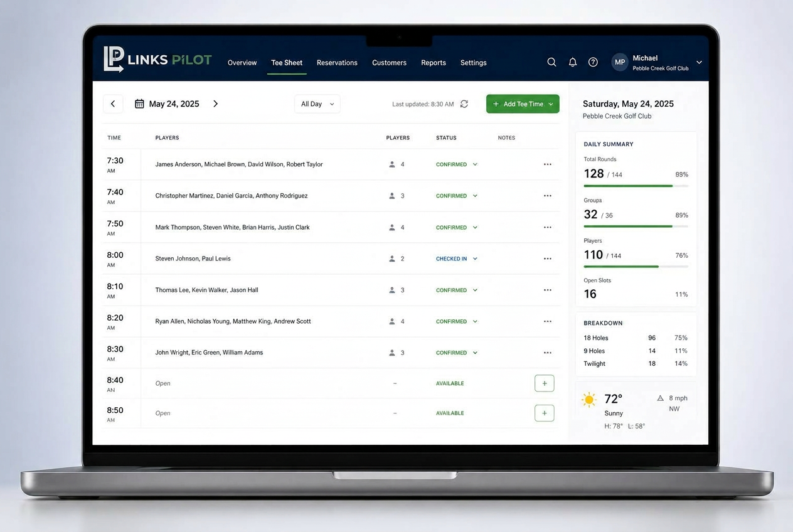Image resolution: width=793 pixels, height=532 pixels.
Task: Open the calendar date picker icon
Action: [x=139, y=104]
